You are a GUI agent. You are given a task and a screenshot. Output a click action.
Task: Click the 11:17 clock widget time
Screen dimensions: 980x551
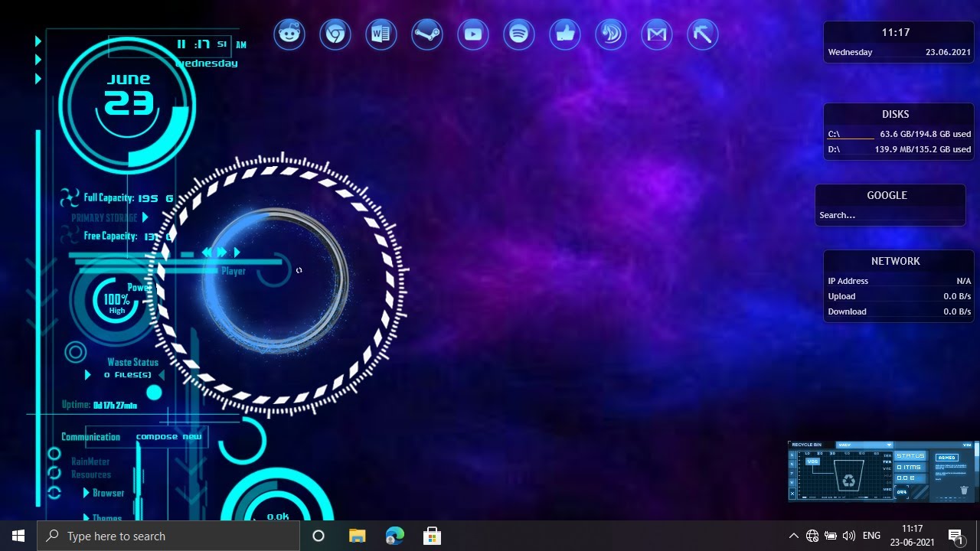click(x=895, y=33)
